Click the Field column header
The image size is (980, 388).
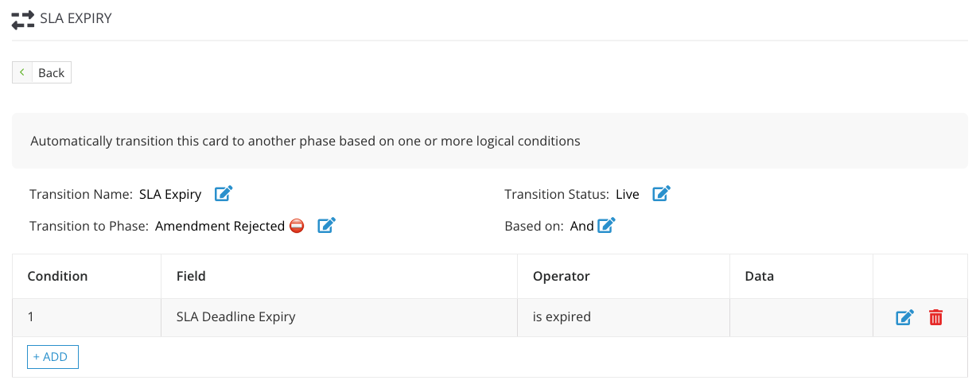point(191,276)
